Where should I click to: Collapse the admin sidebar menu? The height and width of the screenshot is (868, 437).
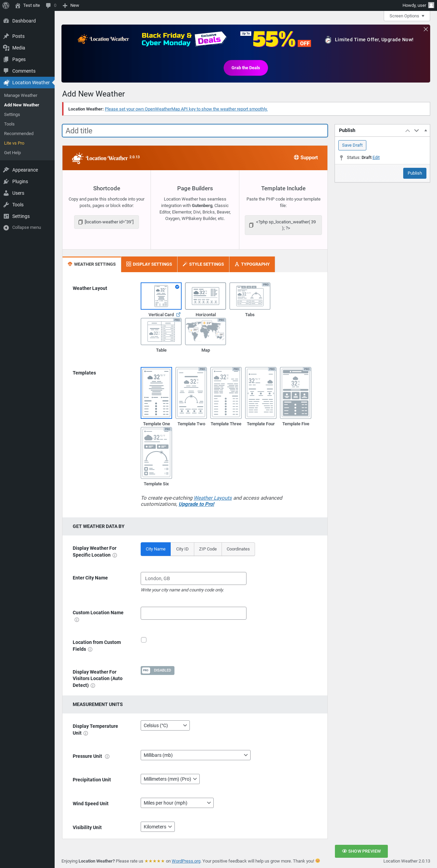22,227
